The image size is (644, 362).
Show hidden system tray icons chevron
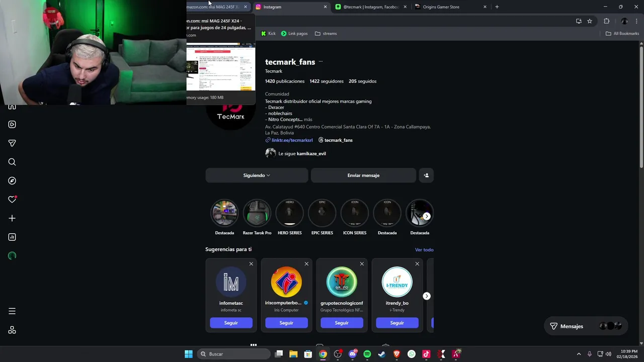coord(579,354)
